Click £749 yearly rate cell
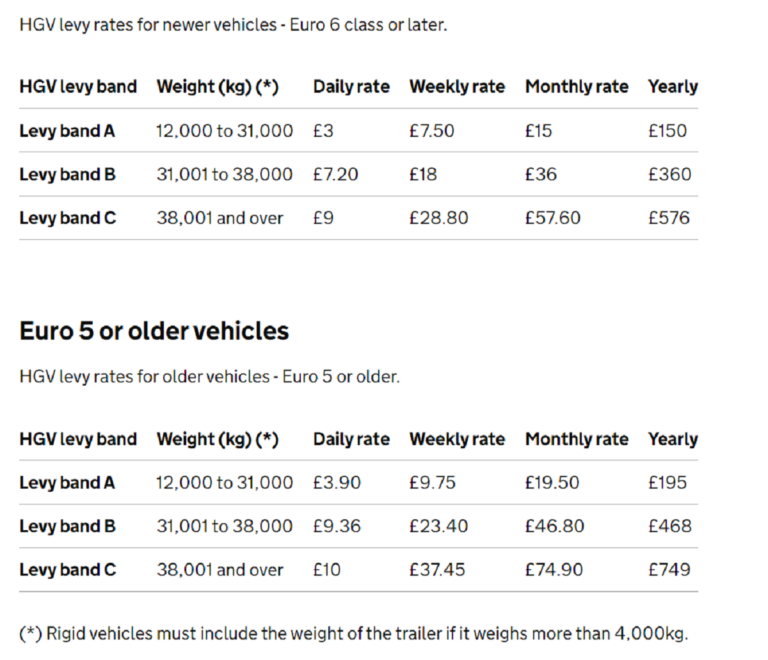768x660 pixels. (x=669, y=570)
